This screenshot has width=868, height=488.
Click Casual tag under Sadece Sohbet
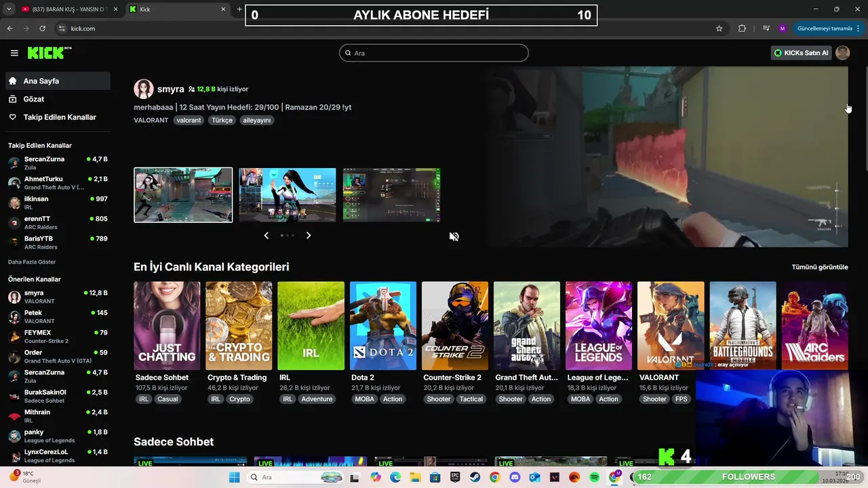pos(167,399)
